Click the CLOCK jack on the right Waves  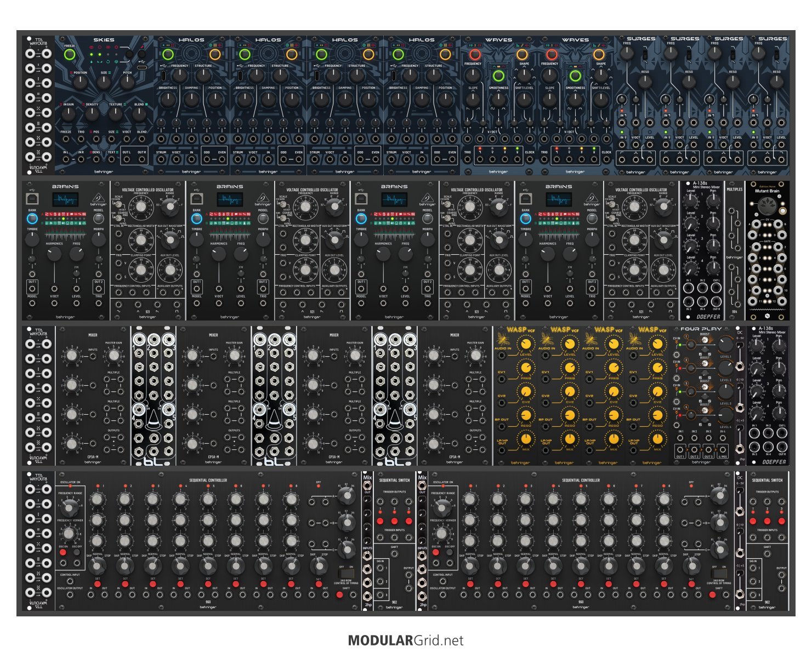pyautogui.click(x=606, y=159)
